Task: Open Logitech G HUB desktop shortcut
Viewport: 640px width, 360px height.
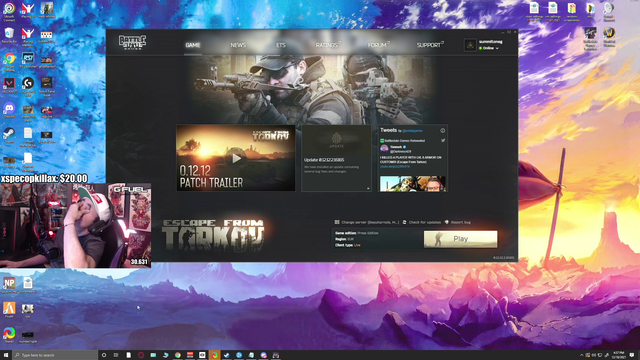Action: (28, 85)
